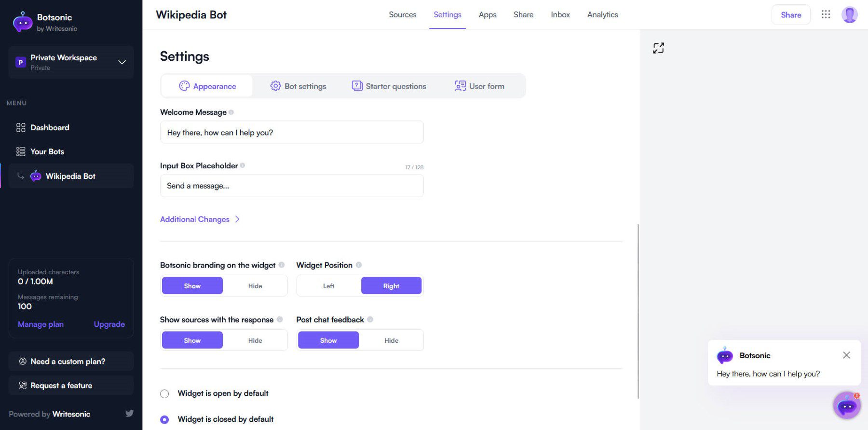Click info icon beside Input Box Placeholder
This screenshot has height=430, width=868.
243,165
